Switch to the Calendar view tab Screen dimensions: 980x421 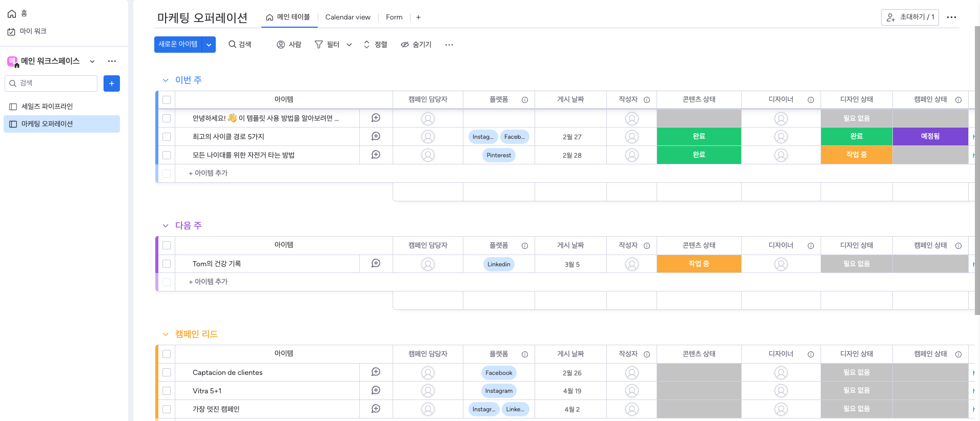pyautogui.click(x=348, y=17)
